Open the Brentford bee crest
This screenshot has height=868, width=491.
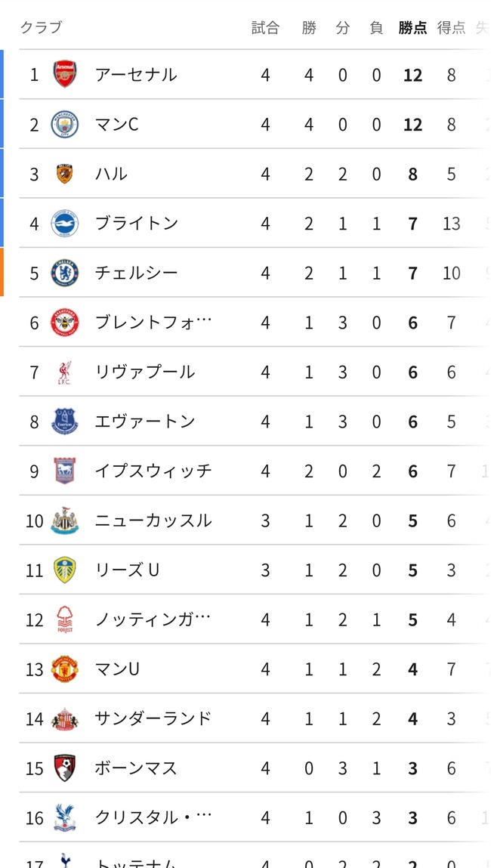pos(65,323)
